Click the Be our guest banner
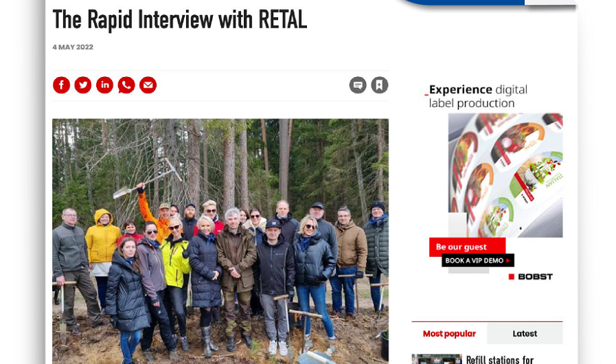Viewport: 616px width, 364px height. [x=467, y=247]
